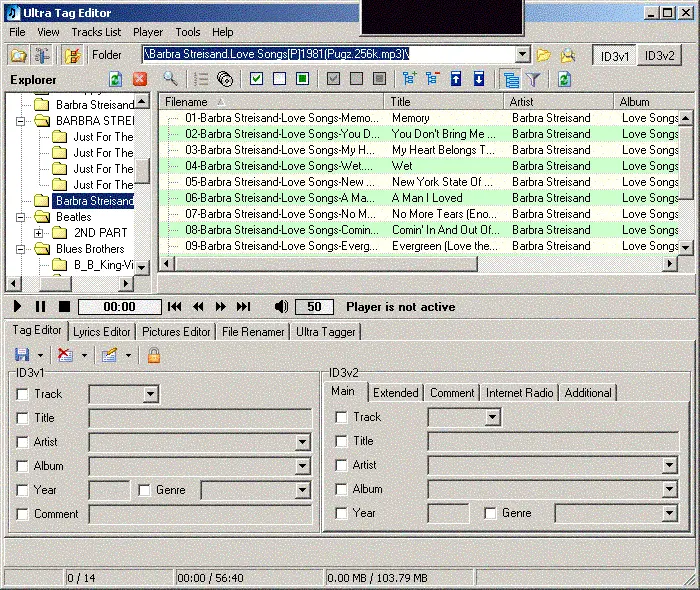
Task: Click the save floppy disk icon in Tag Editor
Action: coord(22,355)
